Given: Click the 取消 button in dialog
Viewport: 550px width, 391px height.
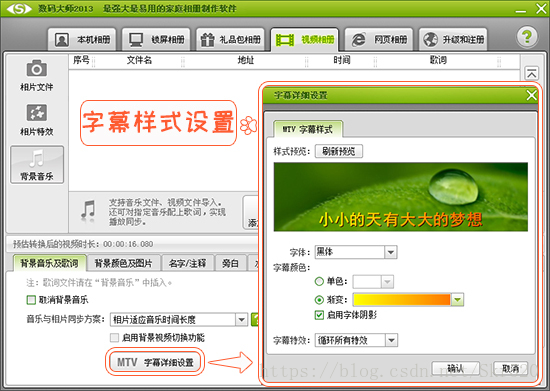Looking at the screenshot, I should [510, 368].
